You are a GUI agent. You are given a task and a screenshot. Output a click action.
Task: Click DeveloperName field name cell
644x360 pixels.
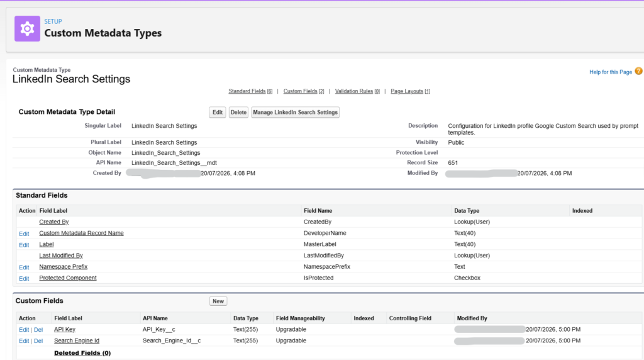(325, 233)
